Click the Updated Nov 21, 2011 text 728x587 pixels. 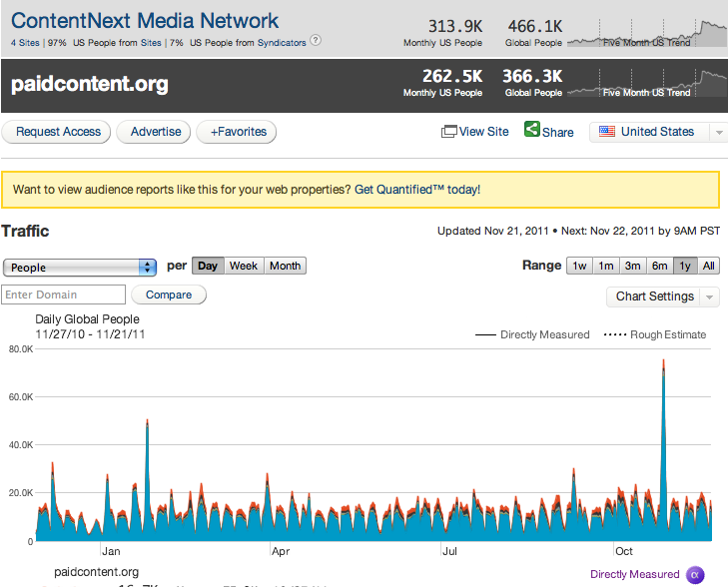pyautogui.click(x=493, y=231)
